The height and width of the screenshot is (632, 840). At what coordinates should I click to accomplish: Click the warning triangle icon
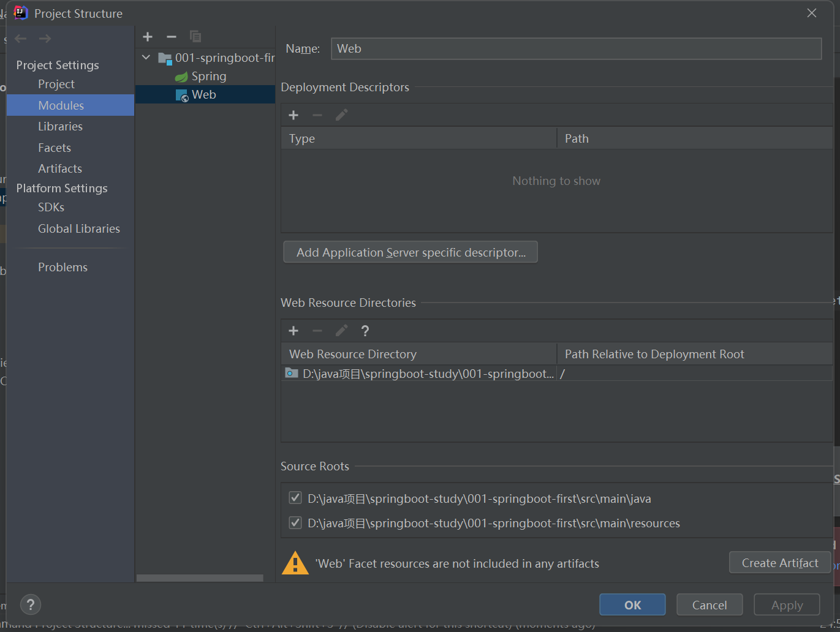pos(295,563)
